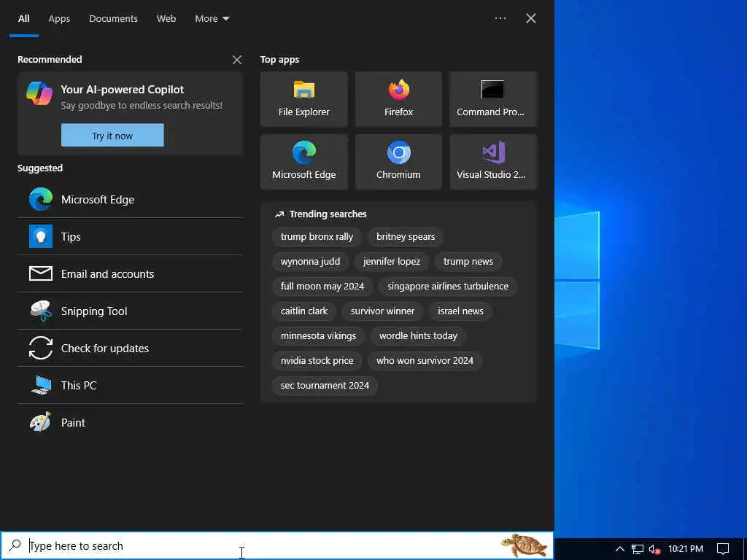
Task: Launch Firefox from Top apps
Action: (398, 99)
